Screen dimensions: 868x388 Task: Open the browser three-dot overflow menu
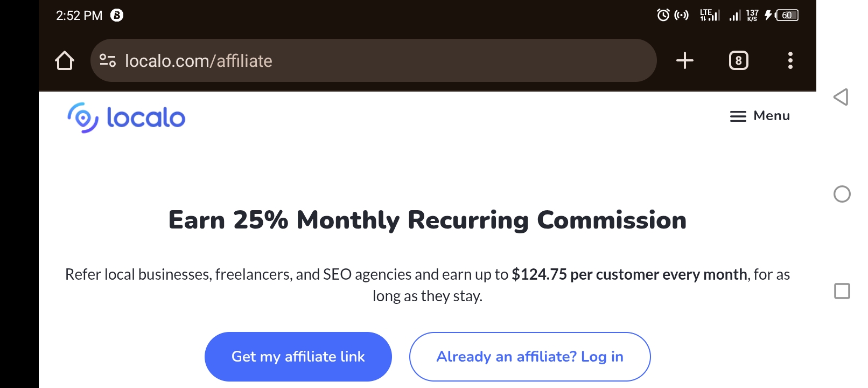[x=790, y=60]
